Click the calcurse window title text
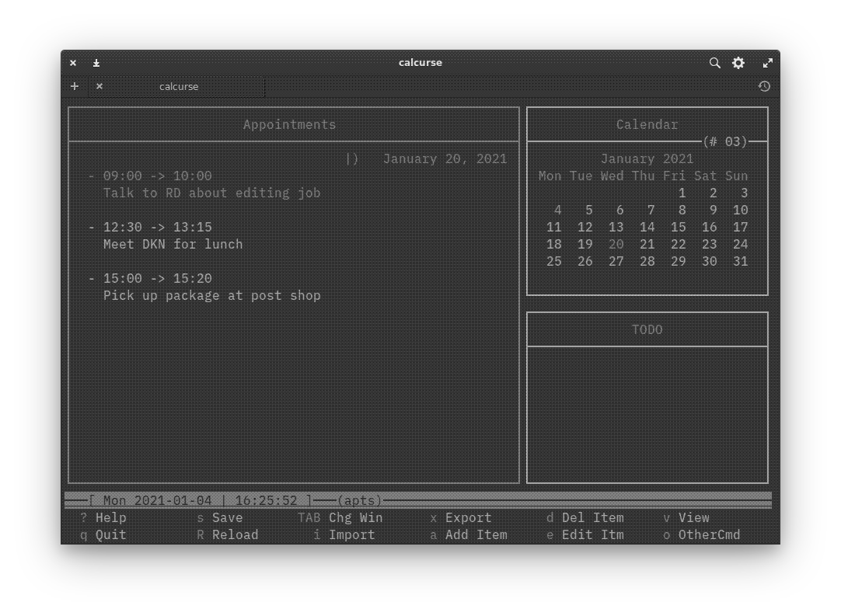Image resolution: width=841 pixels, height=616 pixels. click(420, 63)
